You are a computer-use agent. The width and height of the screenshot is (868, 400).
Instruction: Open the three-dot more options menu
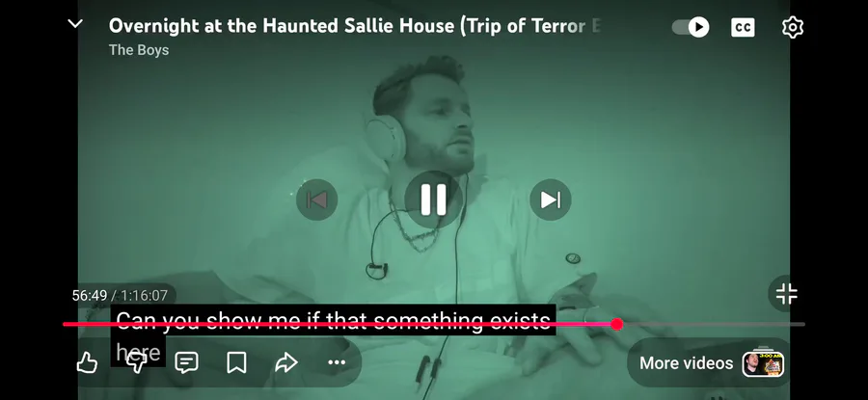coord(337,363)
